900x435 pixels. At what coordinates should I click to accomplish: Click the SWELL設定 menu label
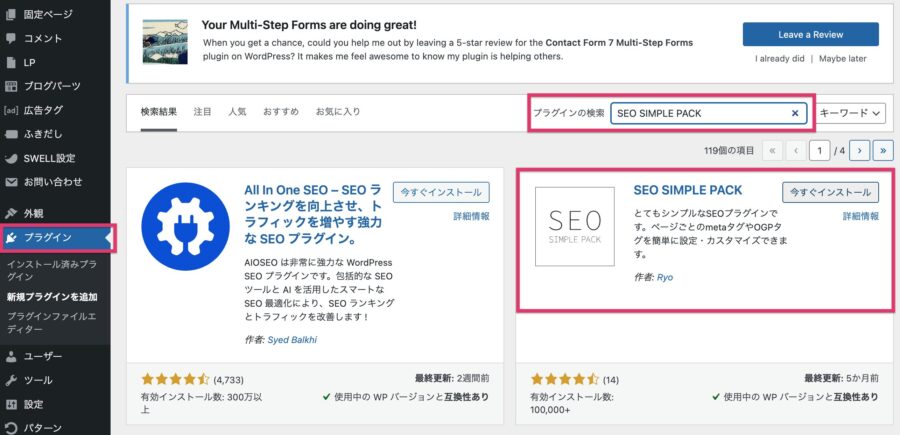(49, 158)
